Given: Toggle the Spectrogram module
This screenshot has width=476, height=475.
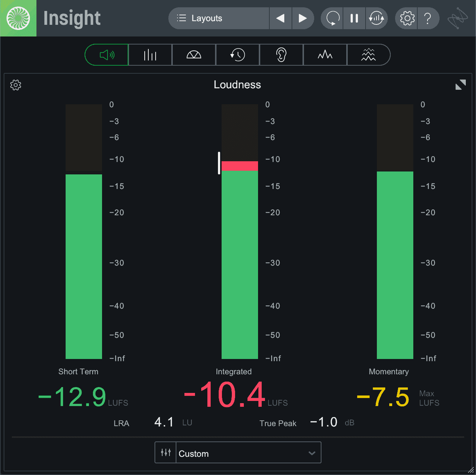Looking at the screenshot, I should (368, 55).
